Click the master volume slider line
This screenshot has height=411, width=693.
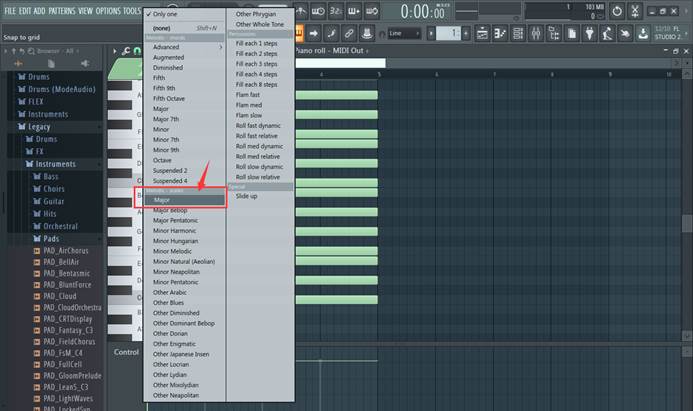[x=466, y=11]
